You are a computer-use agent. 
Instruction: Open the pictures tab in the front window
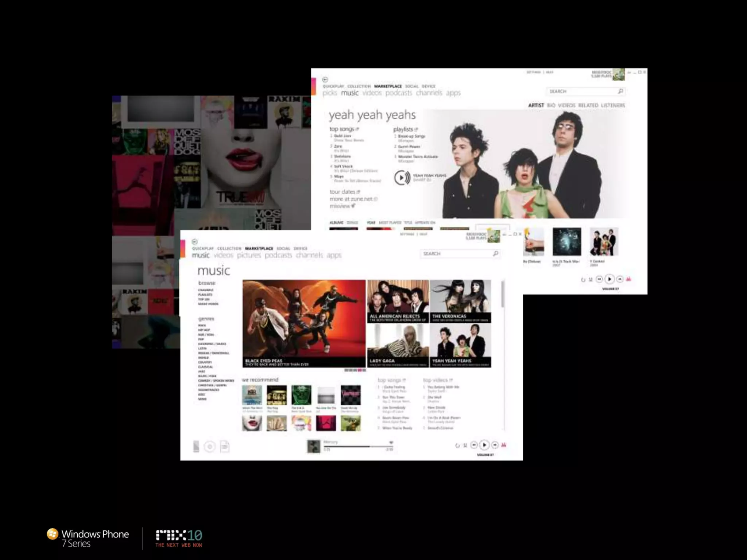click(x=249, y=255)
